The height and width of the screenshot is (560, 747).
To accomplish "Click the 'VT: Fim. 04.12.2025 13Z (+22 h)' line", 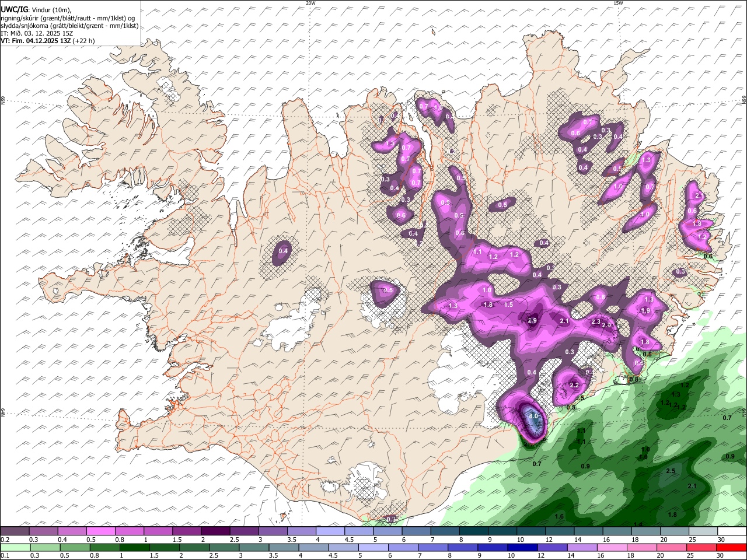I will pyautogui.click(x=48, y=41).
